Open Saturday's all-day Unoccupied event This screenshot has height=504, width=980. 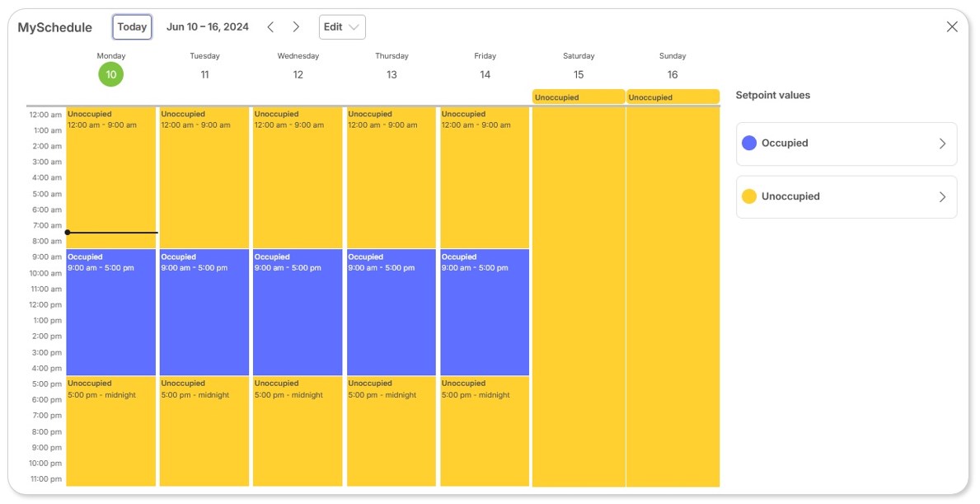coord(579,97)
